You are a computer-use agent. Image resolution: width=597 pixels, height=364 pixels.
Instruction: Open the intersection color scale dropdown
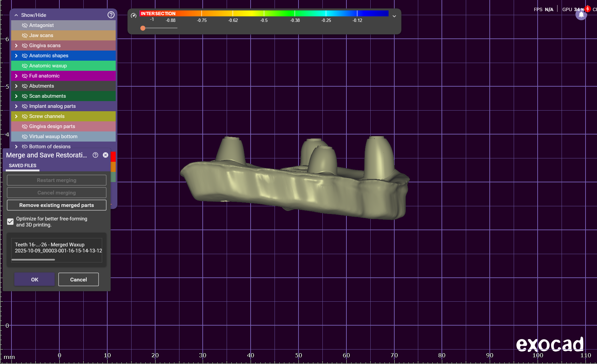click(x=394, y=16)
